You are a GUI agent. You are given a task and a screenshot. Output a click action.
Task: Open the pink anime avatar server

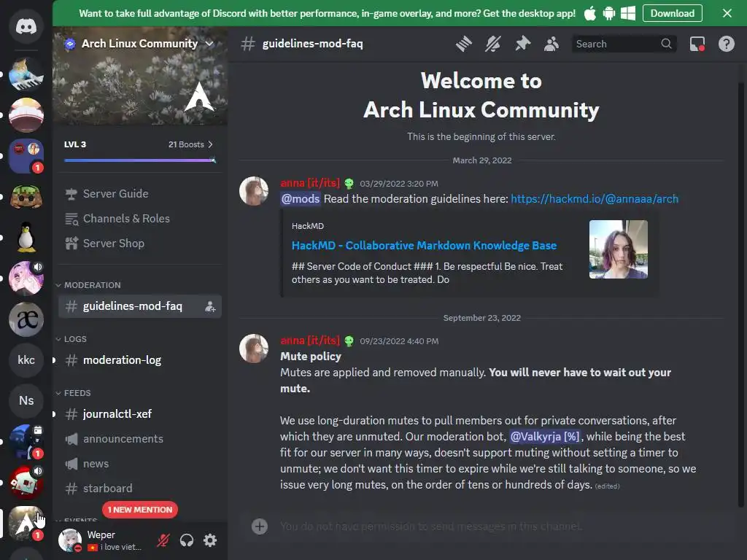[x=26, y=278]
